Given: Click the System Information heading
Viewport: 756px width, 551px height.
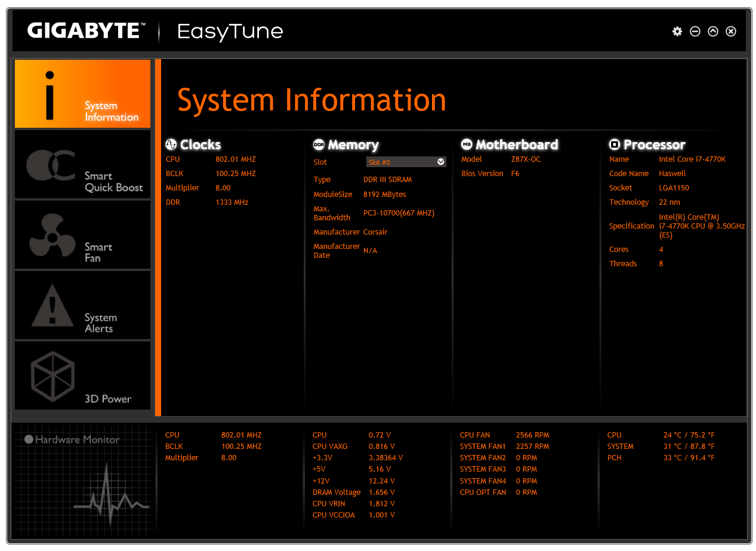Looking at the screenshot, I should point(311,100).
